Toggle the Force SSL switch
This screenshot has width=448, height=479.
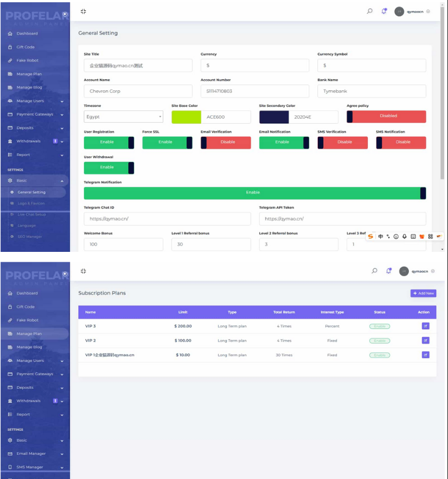pyautogui.click(x=167, y=142)
